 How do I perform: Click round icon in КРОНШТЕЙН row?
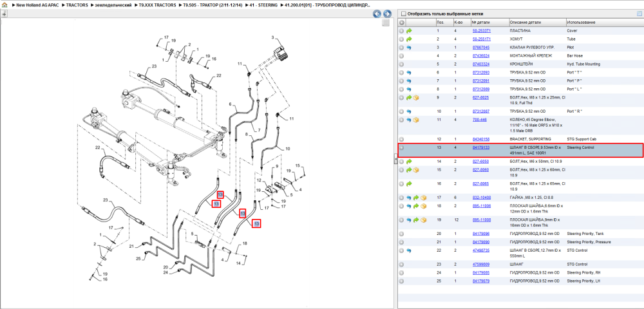(402, 64)
